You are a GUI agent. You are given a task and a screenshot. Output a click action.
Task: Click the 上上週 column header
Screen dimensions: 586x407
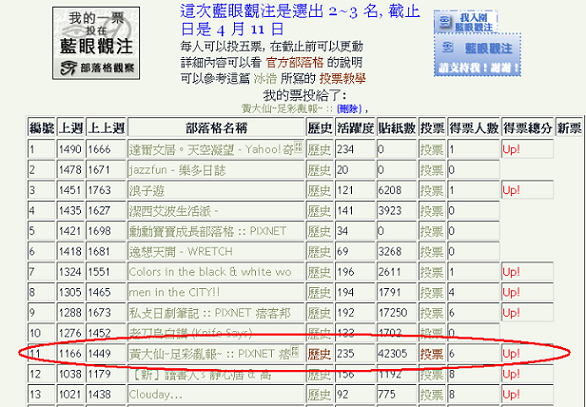tap(106, 128)
